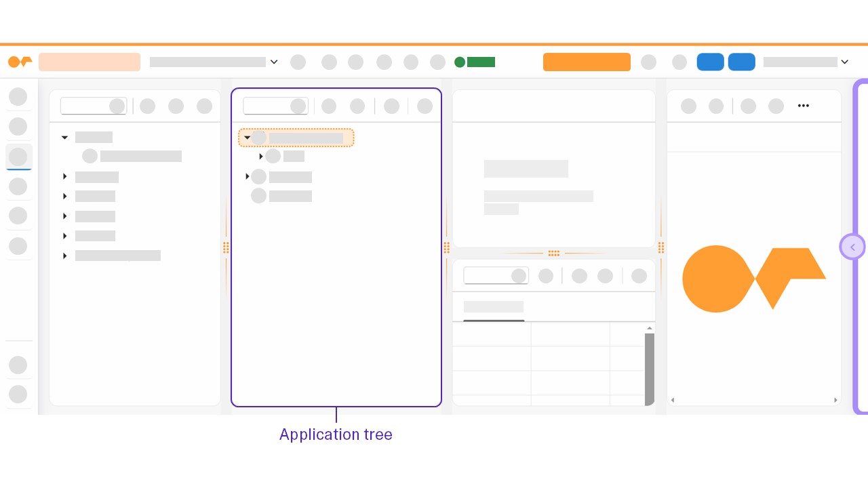Click the orange action button in the top toolbar
Viewport: 868px width, 488px height.
tap(587, 62)
